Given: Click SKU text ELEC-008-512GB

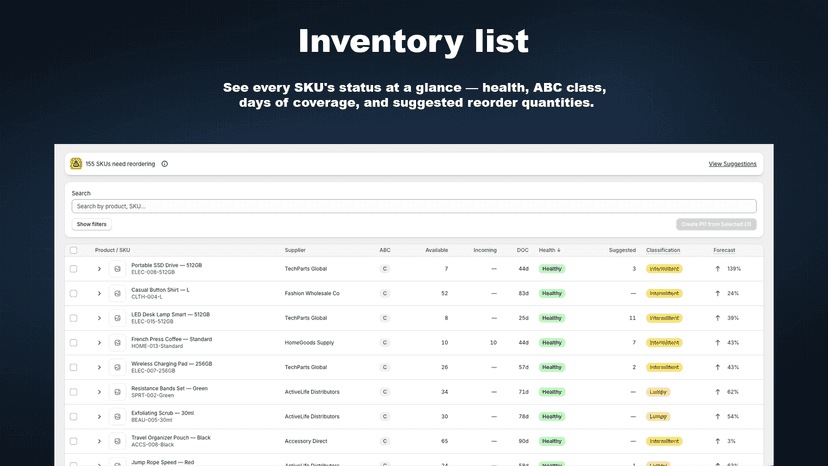Looking at the screenshot, I should (x=153, y=273).
